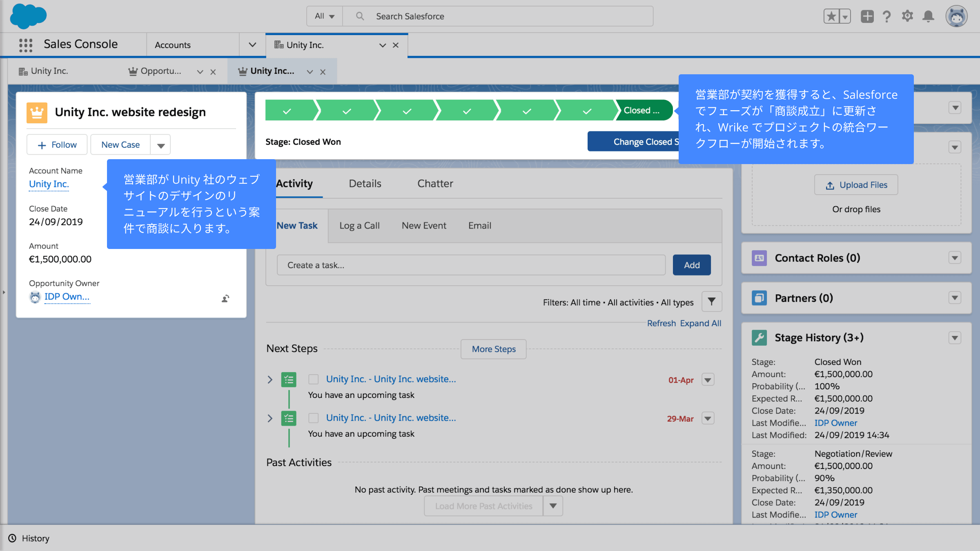This screenshot has height=551, width=980.
Task: Expand the 01-Apr task row
Action: [270, 380]
